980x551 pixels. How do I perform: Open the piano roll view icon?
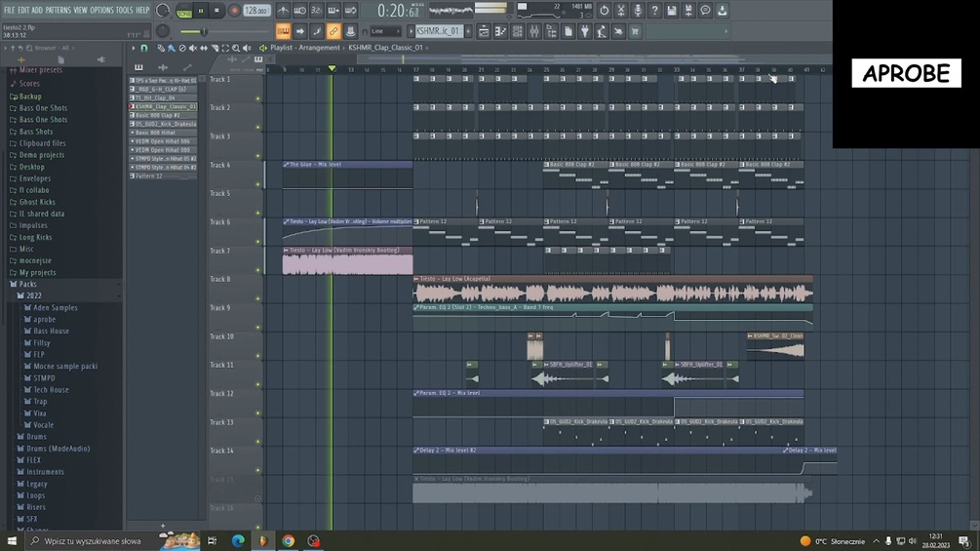point(500,31)
